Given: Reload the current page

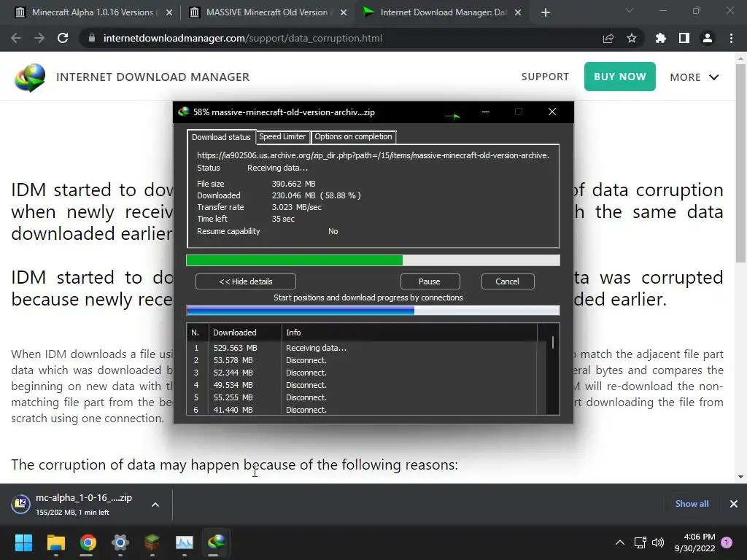Looking at the screenshot, I should point(63,38).
